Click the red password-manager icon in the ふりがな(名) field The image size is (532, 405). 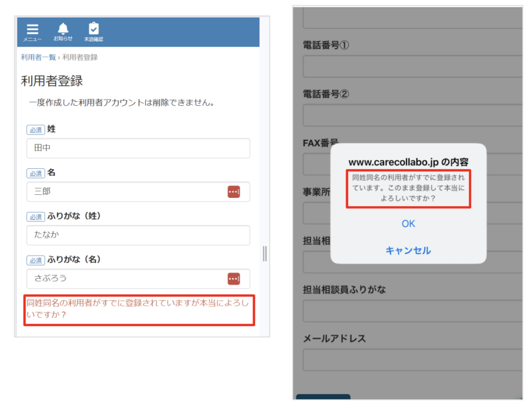pyautogui.click(x=234, y=279)
